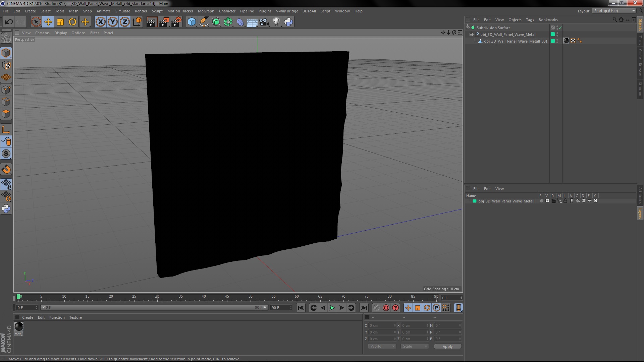Click the V-Ray Bridge menu tab
Viewport: 644px width, 362px height.
pyautogui.click(x=287, y=11)
